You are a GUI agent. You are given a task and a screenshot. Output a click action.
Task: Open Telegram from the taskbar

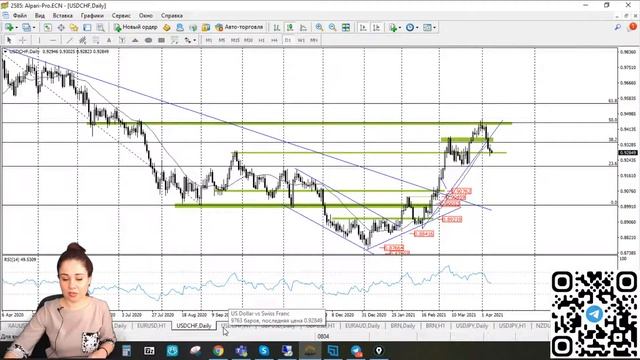[356, 351]
